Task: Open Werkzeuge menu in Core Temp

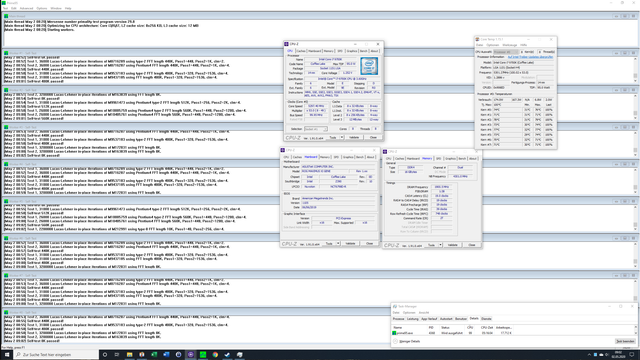Action: coord(510,45)
